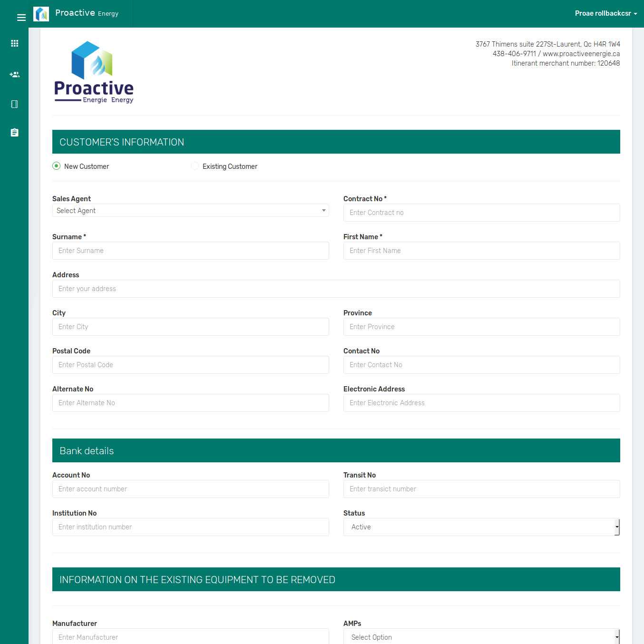This screenshot has height=644, width=644.
Task: Focus the Address input field
Action: pyautogui.click(x=336, y=289)
